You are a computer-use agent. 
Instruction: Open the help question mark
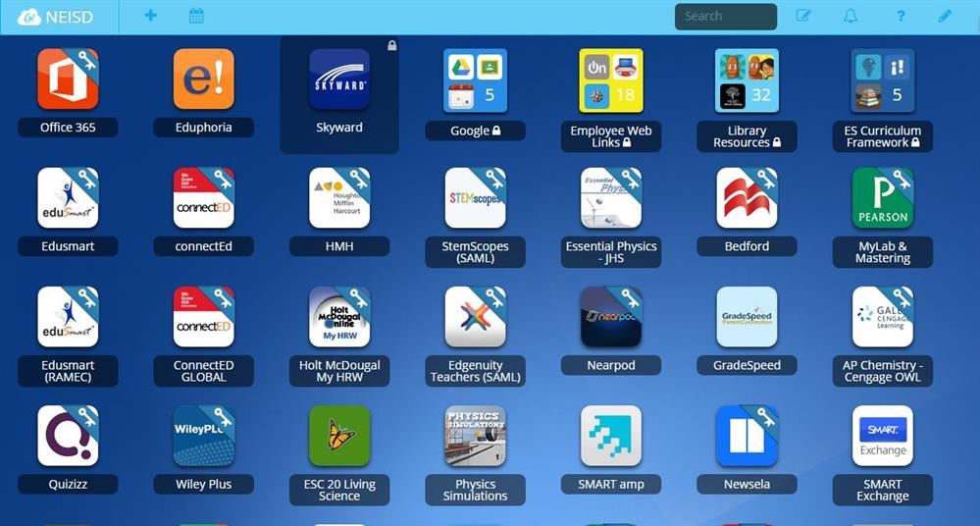click(x=901, y=16)
